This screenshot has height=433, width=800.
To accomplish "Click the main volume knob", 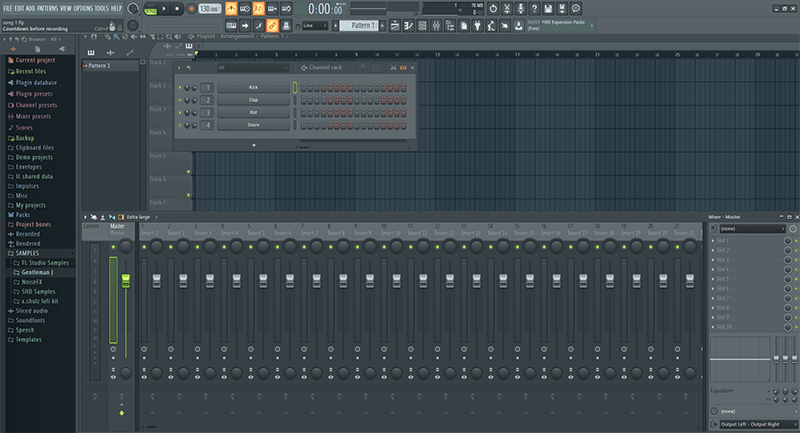I will (133, 9).
